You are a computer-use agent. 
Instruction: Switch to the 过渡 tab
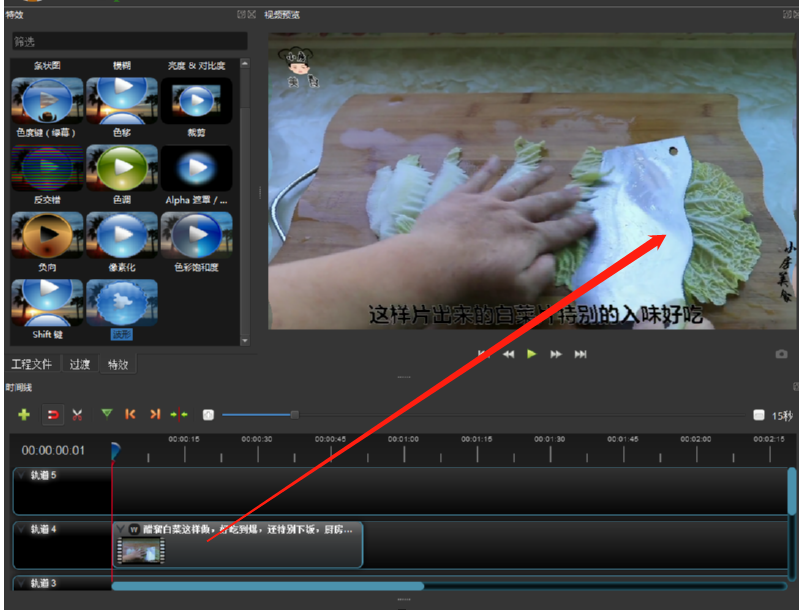79,364
